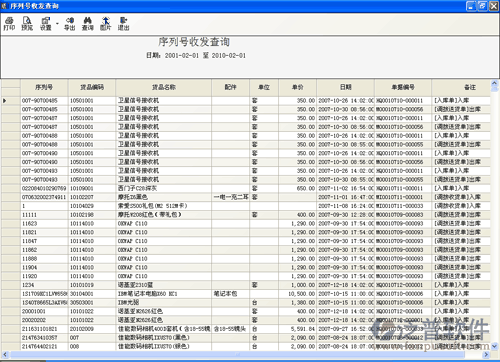500x362 pixels.
Task: Click the Export (导出) toolbar icon
Action: pos(69,24)
